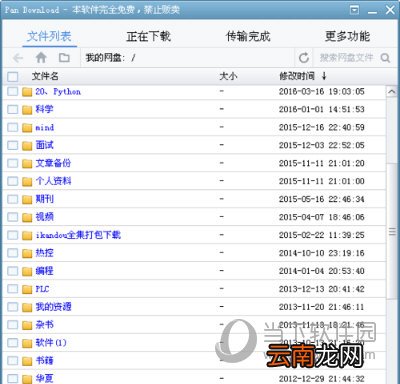Click the folder icon for 杂书
Viewport: 400px width, 384px height.
pos(27,325)
